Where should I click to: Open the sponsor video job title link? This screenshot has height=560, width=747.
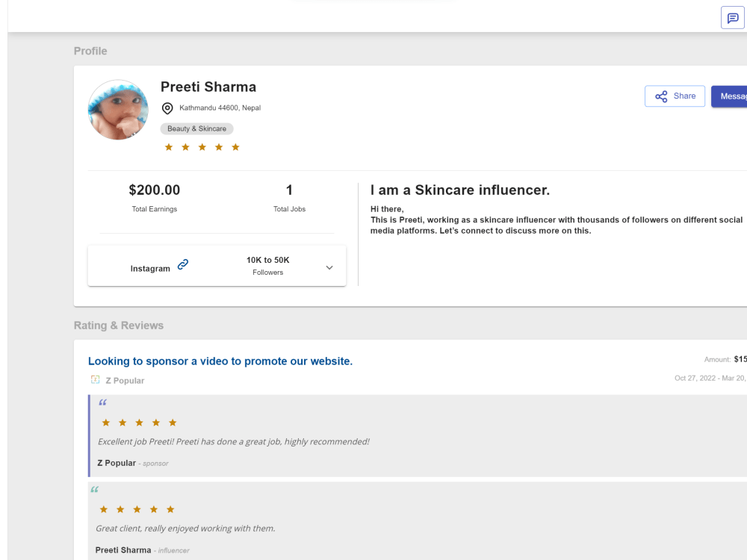pyautogui.click(x=220, y=361)
